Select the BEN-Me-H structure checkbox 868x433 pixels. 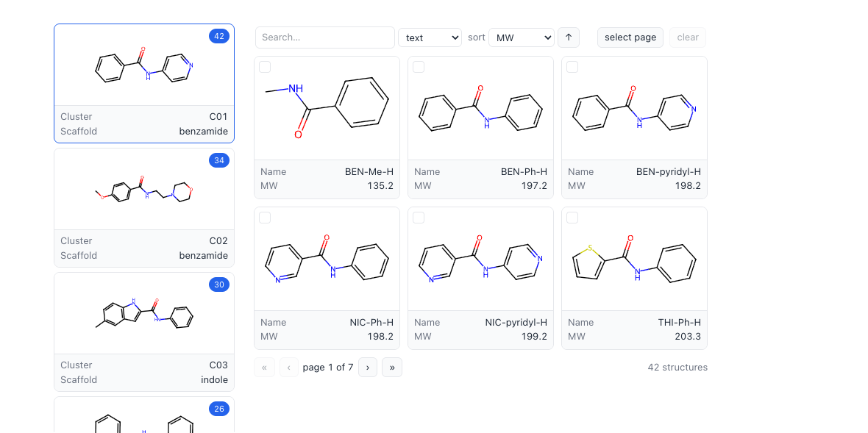(265, 67)
